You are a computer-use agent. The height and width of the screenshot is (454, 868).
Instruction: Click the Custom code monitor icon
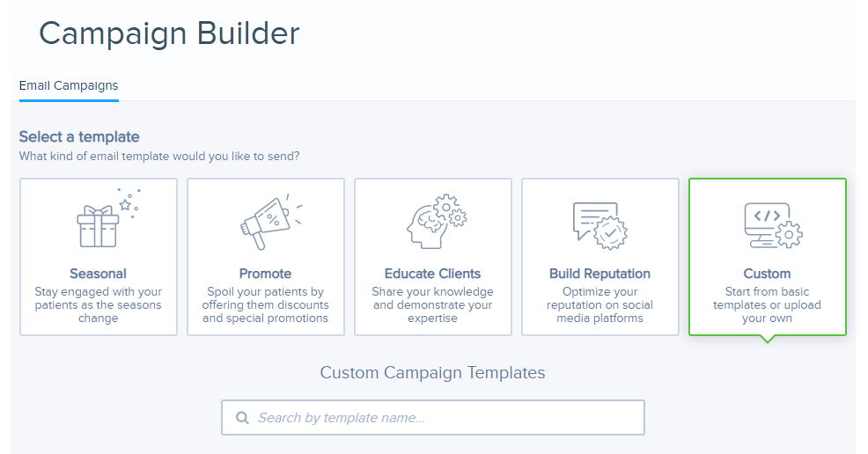(773, 225)
